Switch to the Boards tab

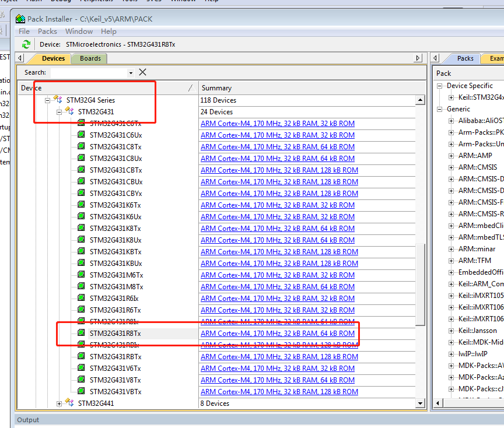tap(90, 58)
